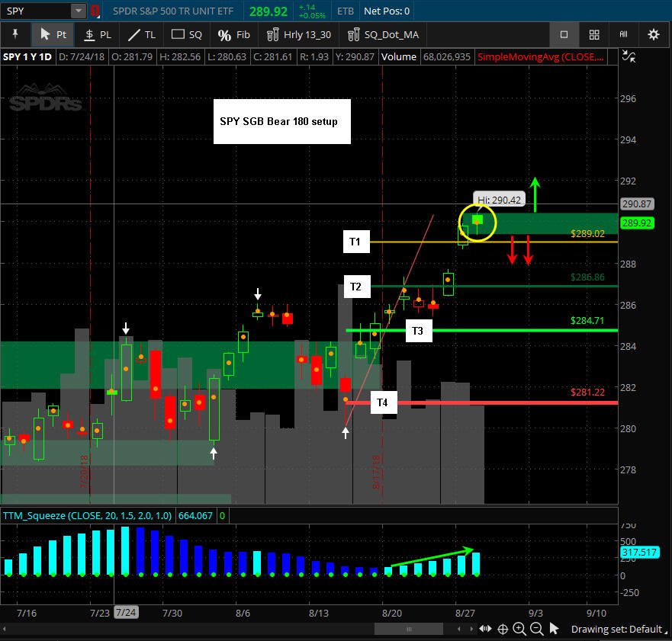Screen dimensions: 672x641
Task: Open chart settings gear icon
Action: [x=653, y=35]
